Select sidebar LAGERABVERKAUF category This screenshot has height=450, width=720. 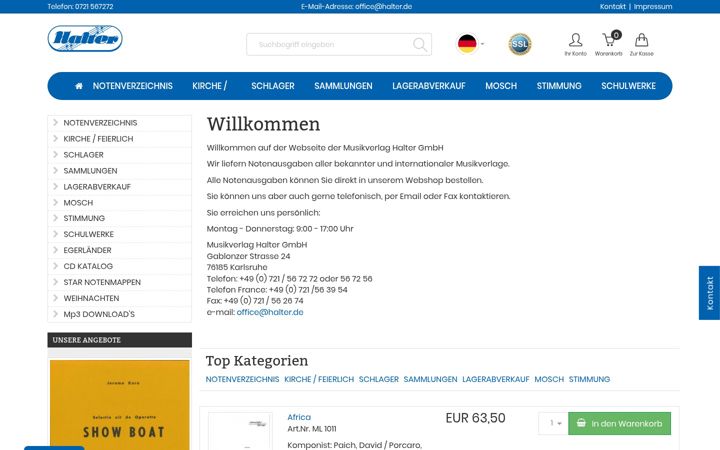click(119, 187)
